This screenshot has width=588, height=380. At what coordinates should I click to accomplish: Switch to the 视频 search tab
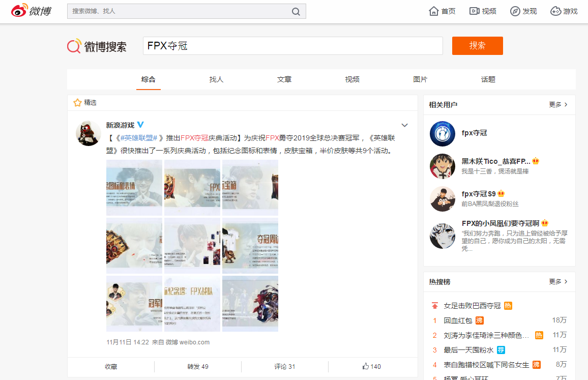click(x=352, y=79)
